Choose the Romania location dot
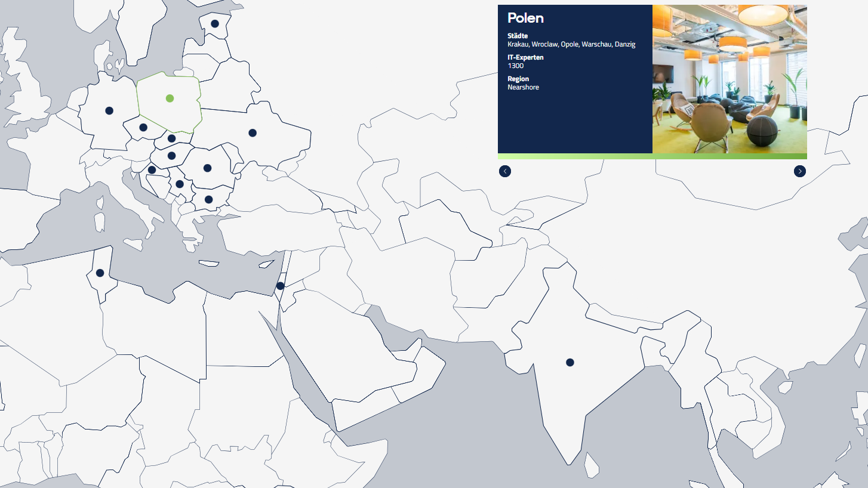 coord(207,168)
